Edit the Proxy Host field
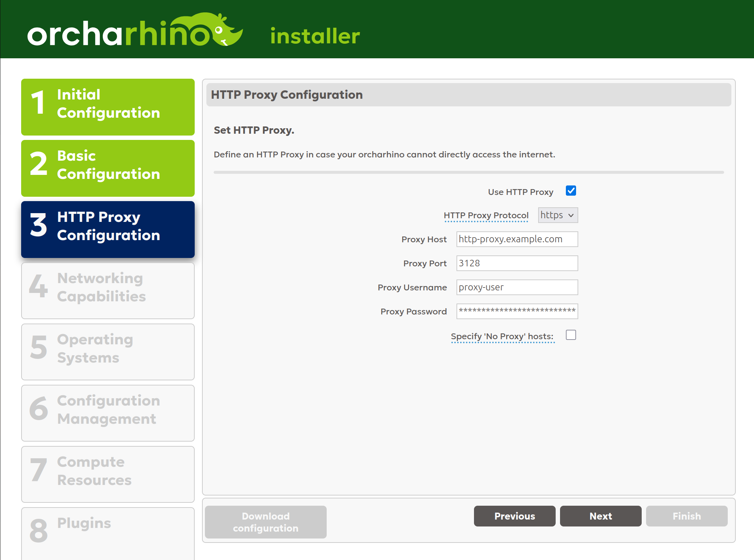 coord(517,239)
